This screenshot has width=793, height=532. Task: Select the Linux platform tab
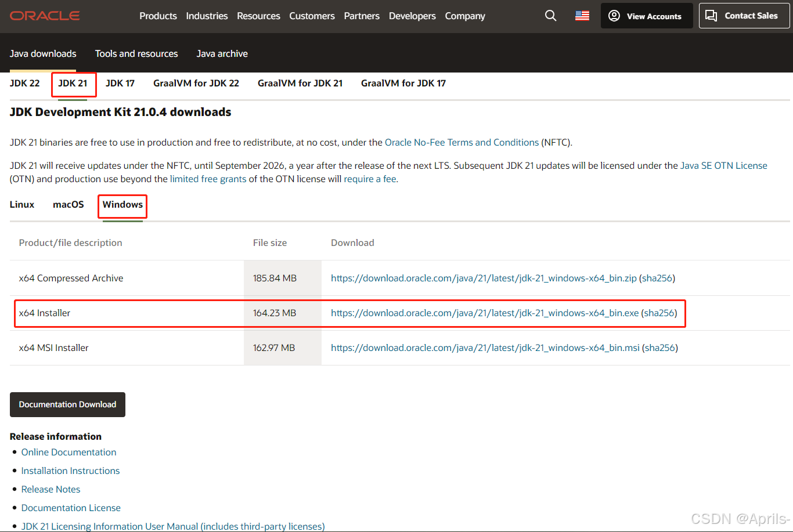click(22, 204)
